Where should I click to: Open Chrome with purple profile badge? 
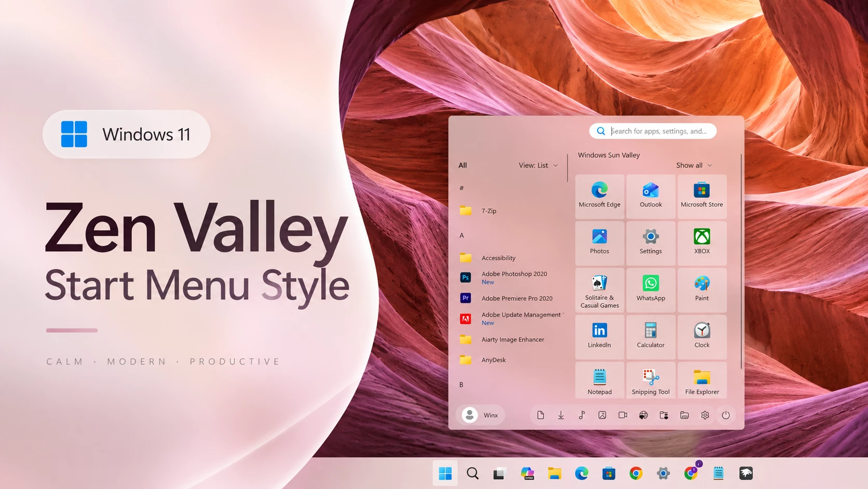691,472
